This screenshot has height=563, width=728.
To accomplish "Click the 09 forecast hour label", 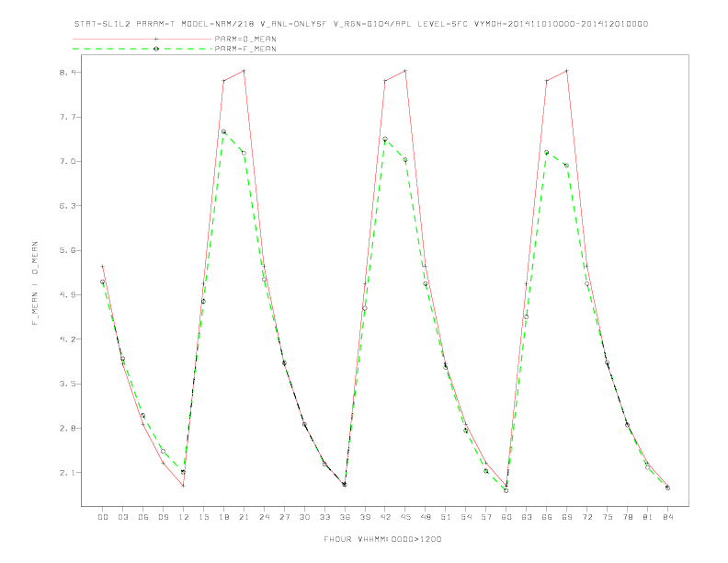I will [x=163, y=517].
